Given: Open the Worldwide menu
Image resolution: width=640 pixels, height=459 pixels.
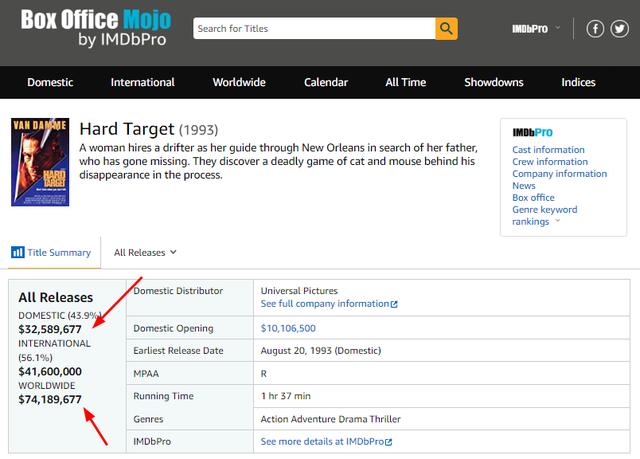Looking at the screenshot, I should point(239,82).
